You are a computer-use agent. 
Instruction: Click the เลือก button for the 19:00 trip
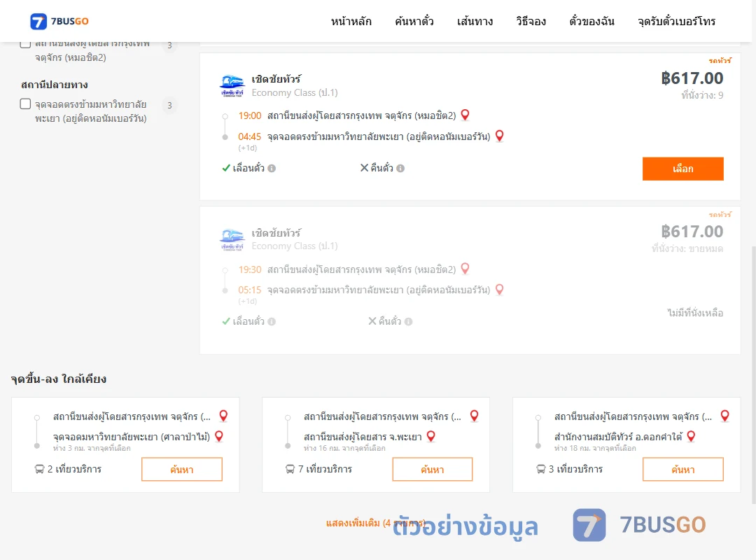tap(682, 169)
